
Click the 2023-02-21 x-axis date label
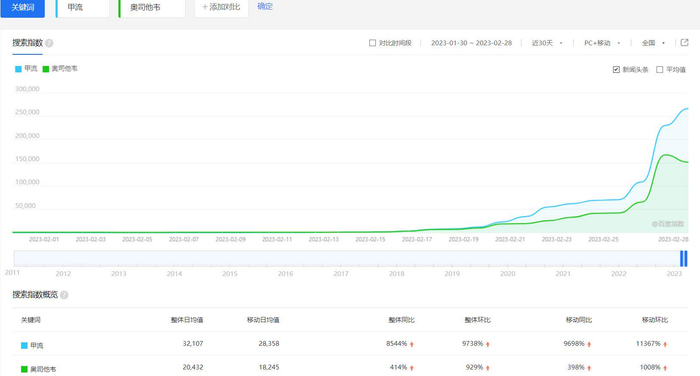(510, 240)
